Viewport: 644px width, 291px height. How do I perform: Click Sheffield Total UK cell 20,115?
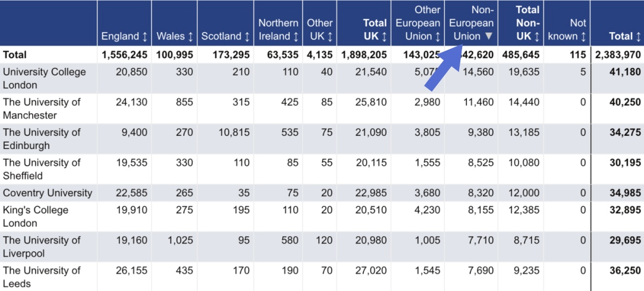371,163
